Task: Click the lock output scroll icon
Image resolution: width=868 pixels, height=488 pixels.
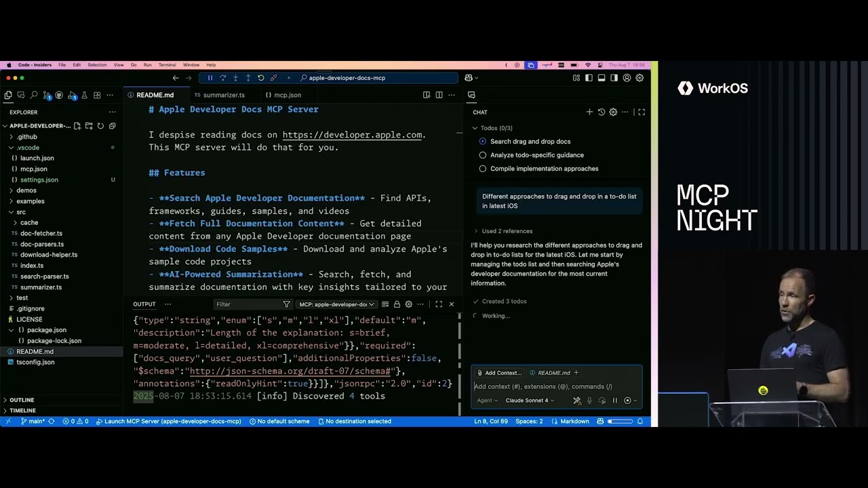Action: tap(397, 304)
